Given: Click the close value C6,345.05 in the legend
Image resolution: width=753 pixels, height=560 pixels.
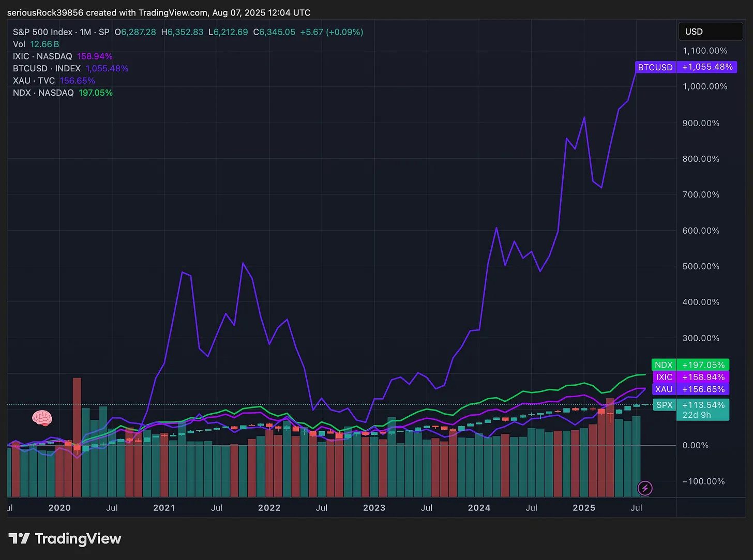Looking at the screenshot, I should coord(274,32).
